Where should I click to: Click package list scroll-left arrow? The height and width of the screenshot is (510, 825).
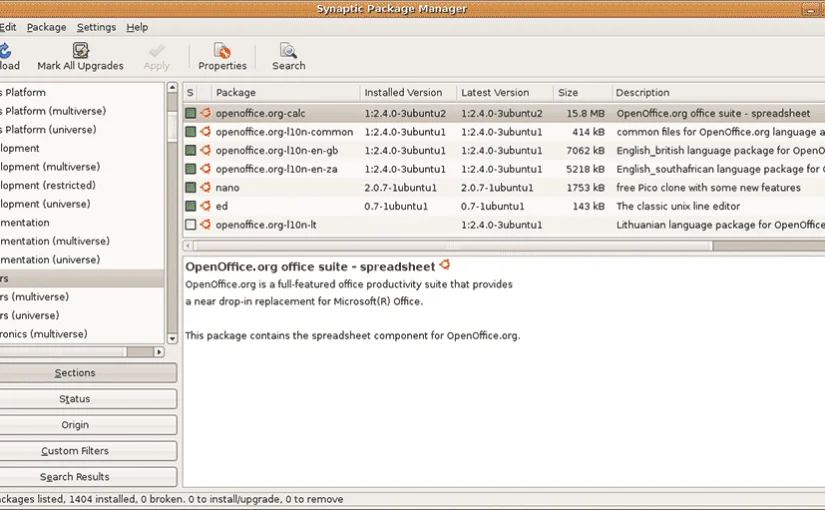pos(188,246)
